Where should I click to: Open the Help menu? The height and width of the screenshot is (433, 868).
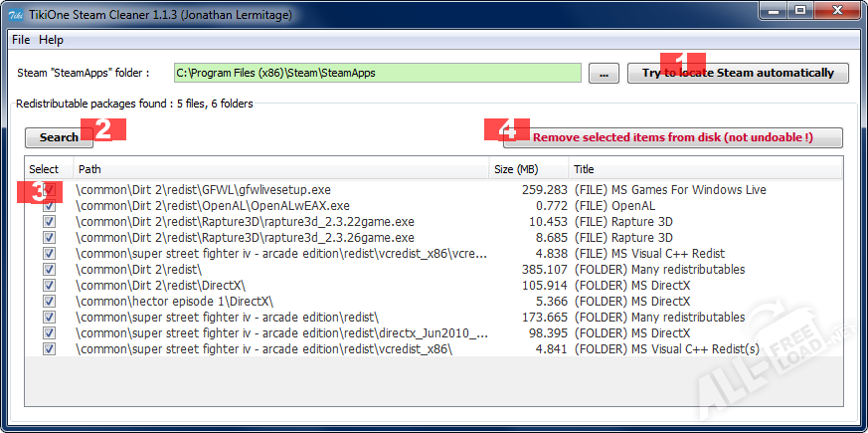(x=51, y=40)
